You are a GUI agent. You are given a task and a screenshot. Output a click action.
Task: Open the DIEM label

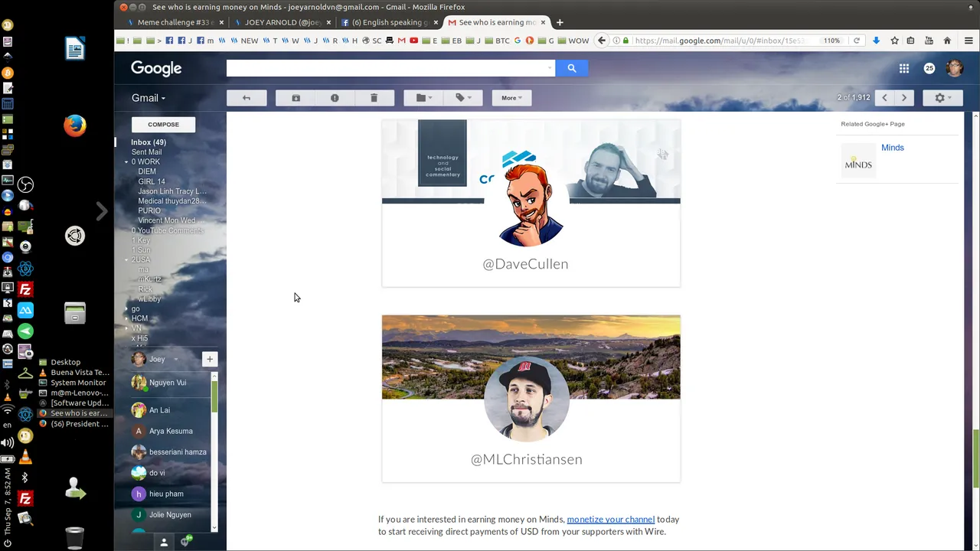(147, 172)
